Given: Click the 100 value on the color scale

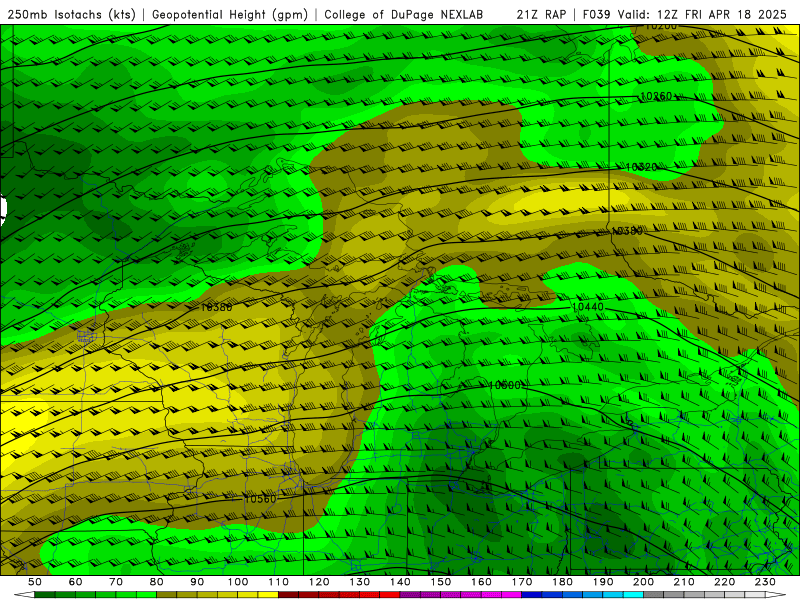Looking at the screenshot, I should click(238, 582).
